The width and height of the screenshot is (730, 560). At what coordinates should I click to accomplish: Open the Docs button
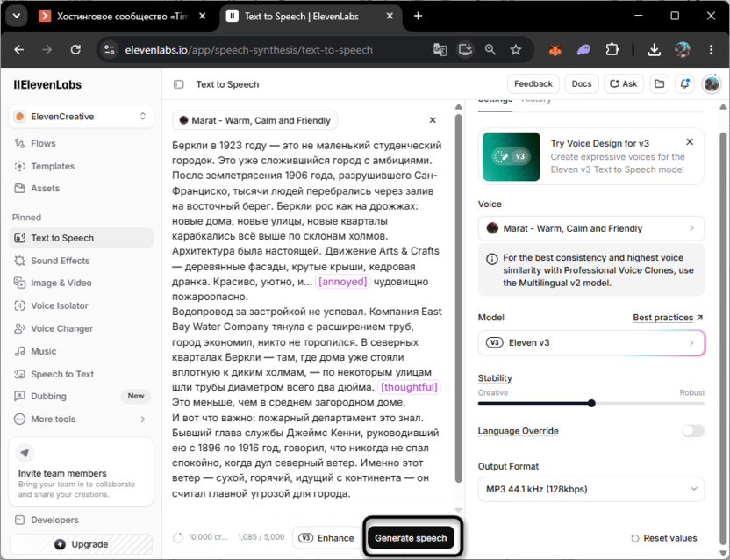point(582,84)
